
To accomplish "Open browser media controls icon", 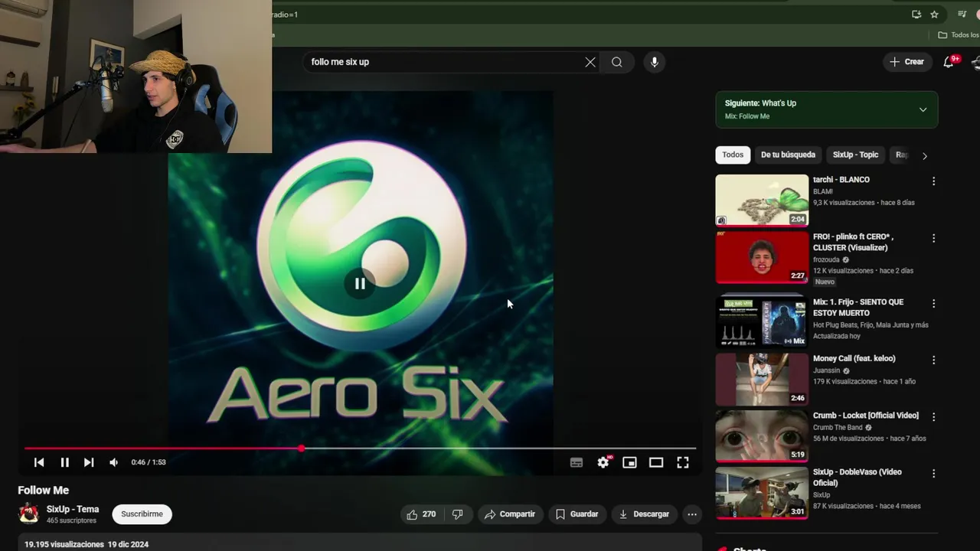I will 962,15.
